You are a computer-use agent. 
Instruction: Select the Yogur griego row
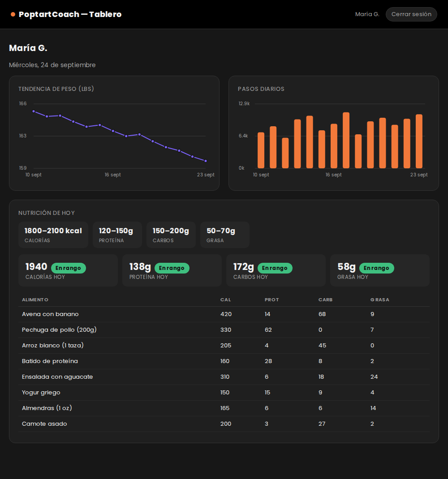tap(224, 393)
